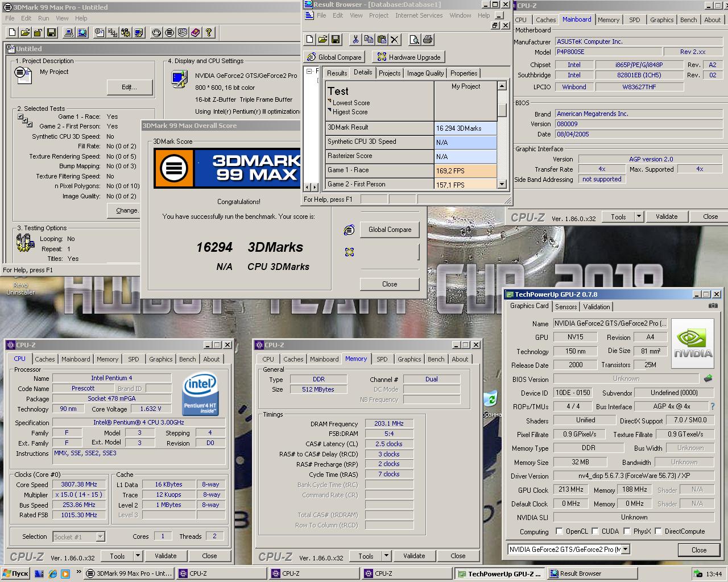Open Internet Services menu in Result Browser
728x582 pixels.
(419, 15)
